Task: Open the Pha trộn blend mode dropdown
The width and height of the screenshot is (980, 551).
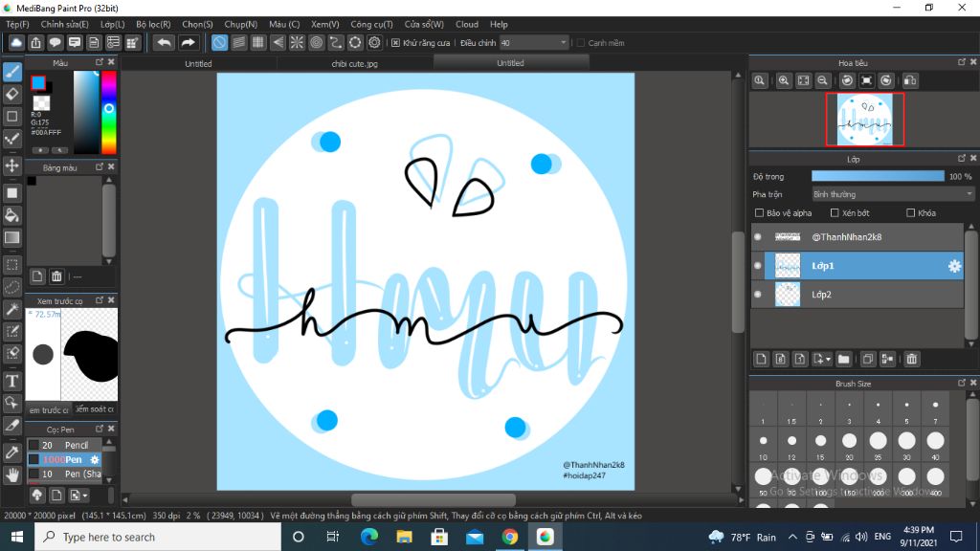Action: click(x=893, y=194)
